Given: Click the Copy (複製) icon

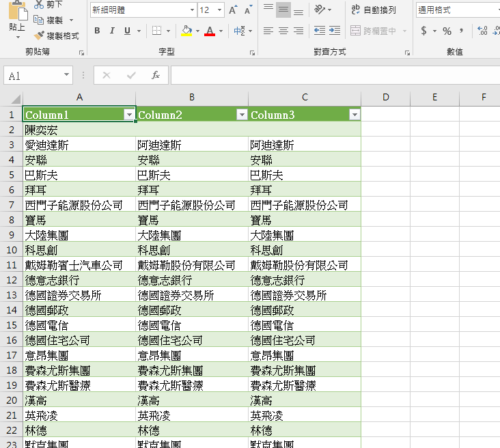Looking at the screenshot, I should click(x=38, y=20).
